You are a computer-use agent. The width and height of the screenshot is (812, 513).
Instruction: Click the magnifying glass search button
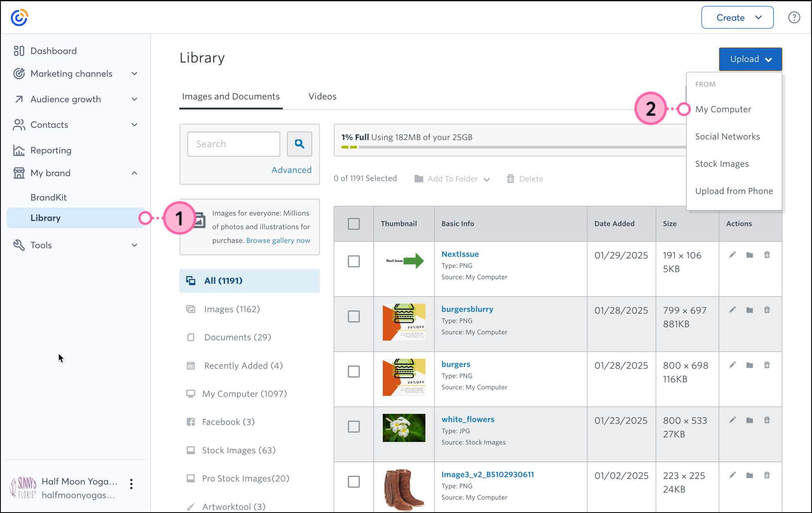(x=299, y=144)
